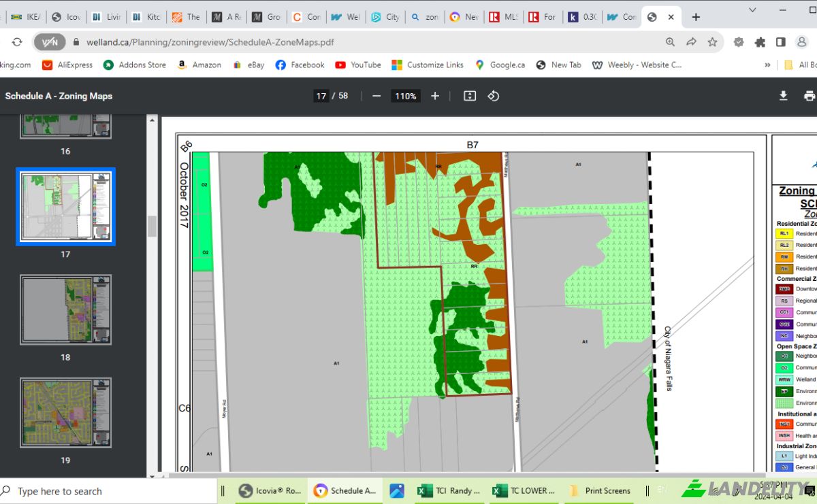Switch to the MLS tab

[x=503, y=17]
